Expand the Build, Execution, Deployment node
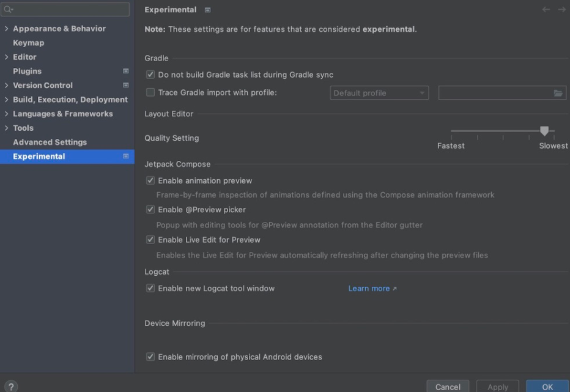This screenshot has height=392, width=570. 7,99
